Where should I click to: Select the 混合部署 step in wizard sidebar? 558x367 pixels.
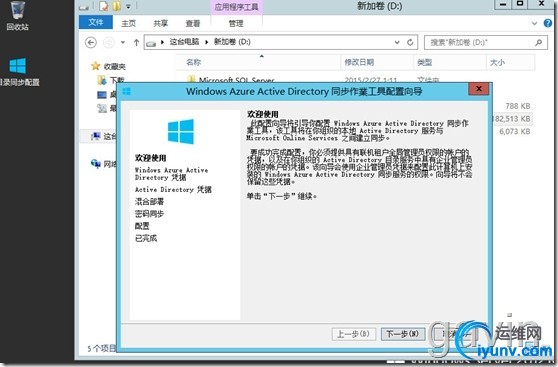click(x=149, y=201)
